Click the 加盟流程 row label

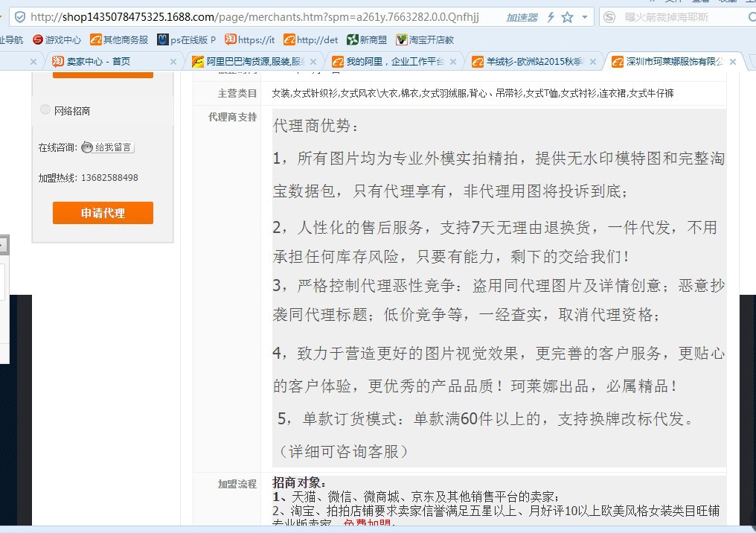click(237, 484)
